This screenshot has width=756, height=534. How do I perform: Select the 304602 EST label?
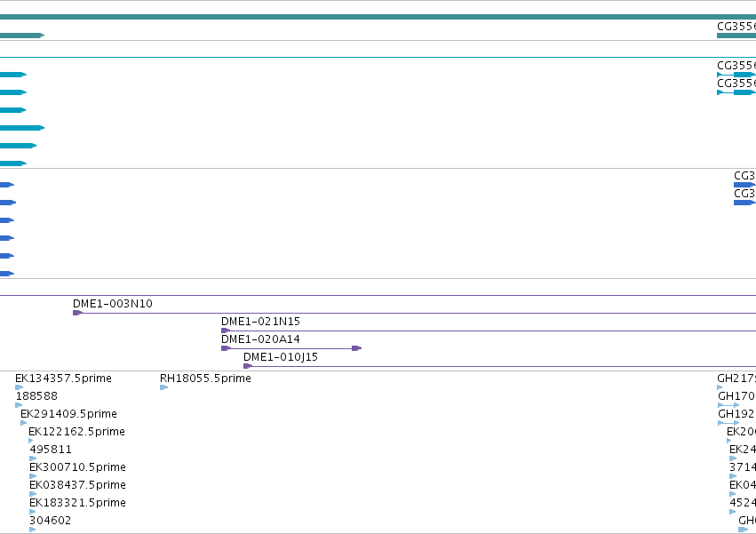click(50, 521)
